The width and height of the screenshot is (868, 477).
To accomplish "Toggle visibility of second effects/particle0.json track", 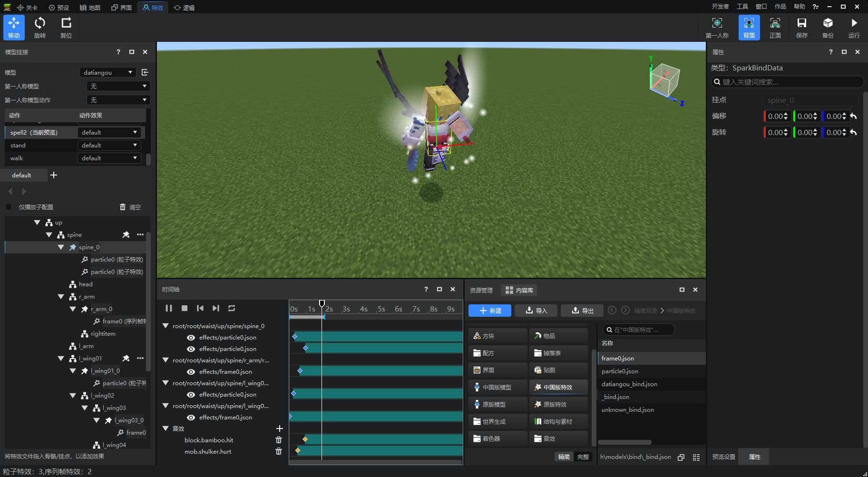I will pos(191,349).
